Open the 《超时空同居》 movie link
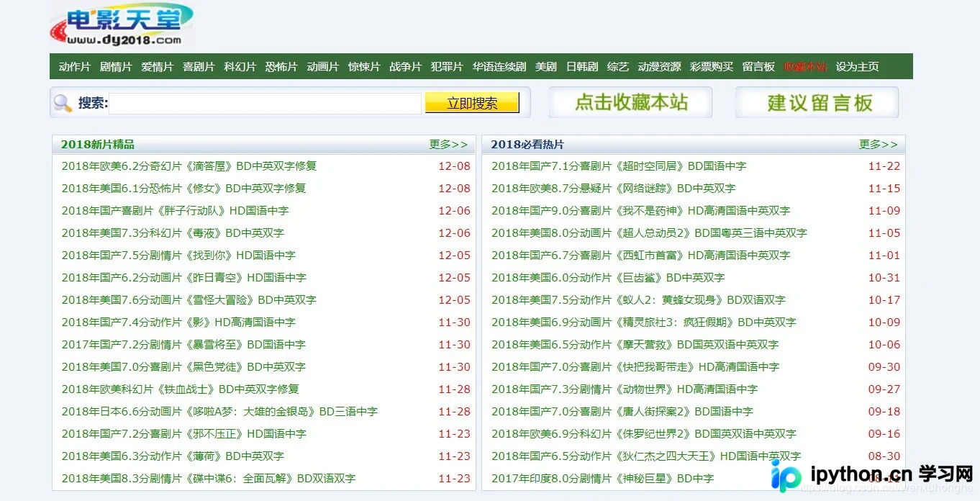The height and width of the screenshot is (501, 980). pos(619,166)
